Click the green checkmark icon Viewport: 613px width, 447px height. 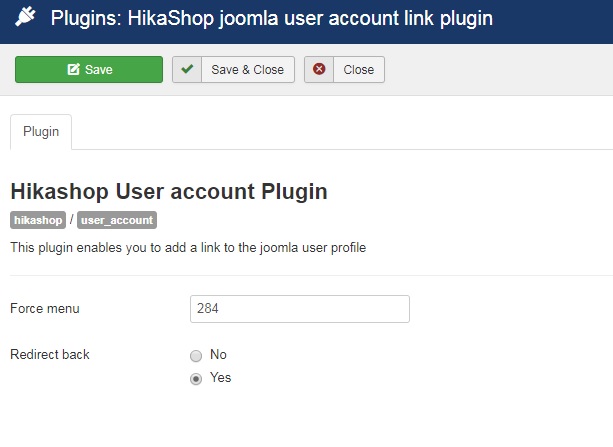[x=187, y=70]
